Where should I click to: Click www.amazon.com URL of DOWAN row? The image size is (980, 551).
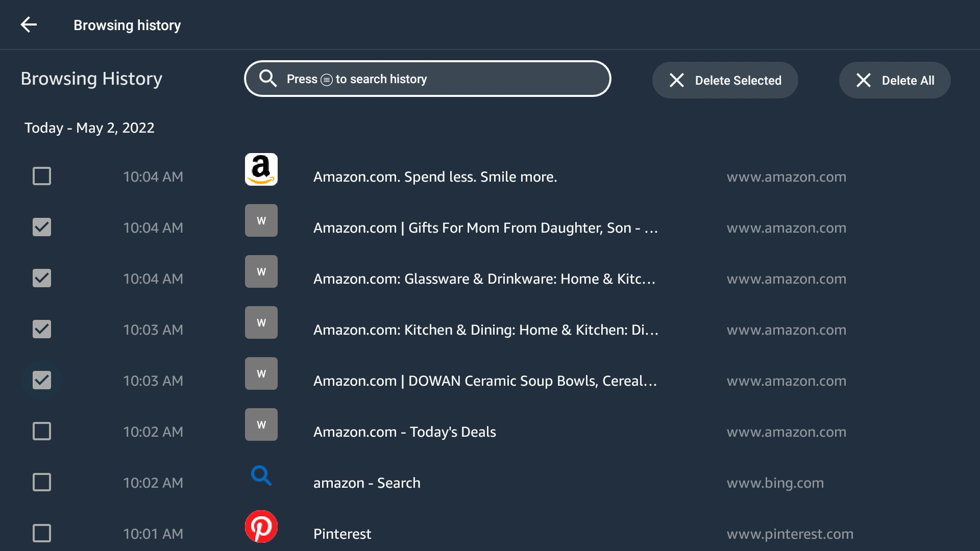(x=787, y=381)
